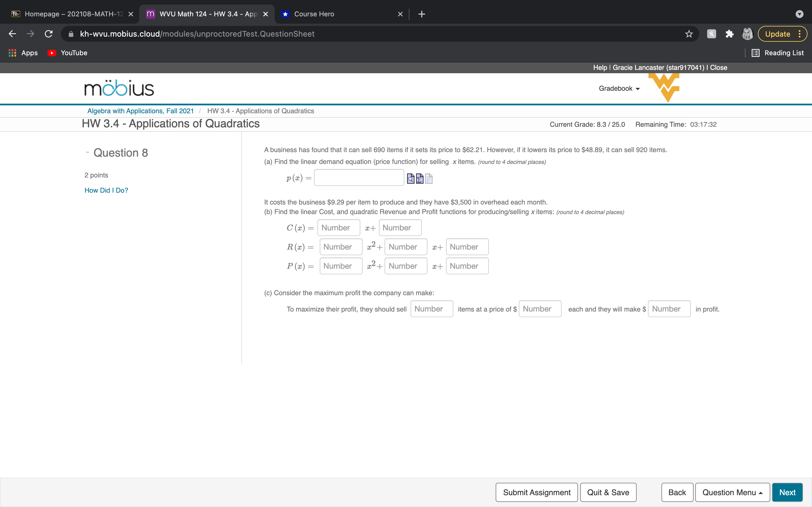
Task: Click the padlock icon in the address bar
Action: [70, 34]
